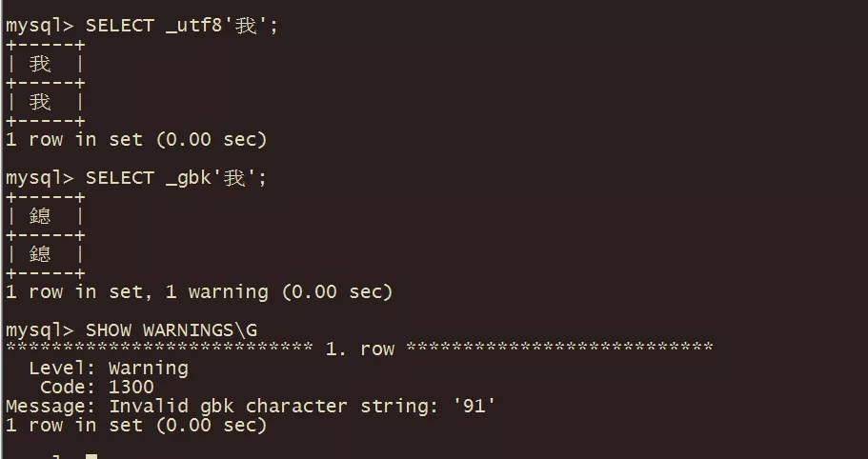Click the blinking cursor at the bottom prompt
This screenshot has width=868, height=459.
point(91,456)
